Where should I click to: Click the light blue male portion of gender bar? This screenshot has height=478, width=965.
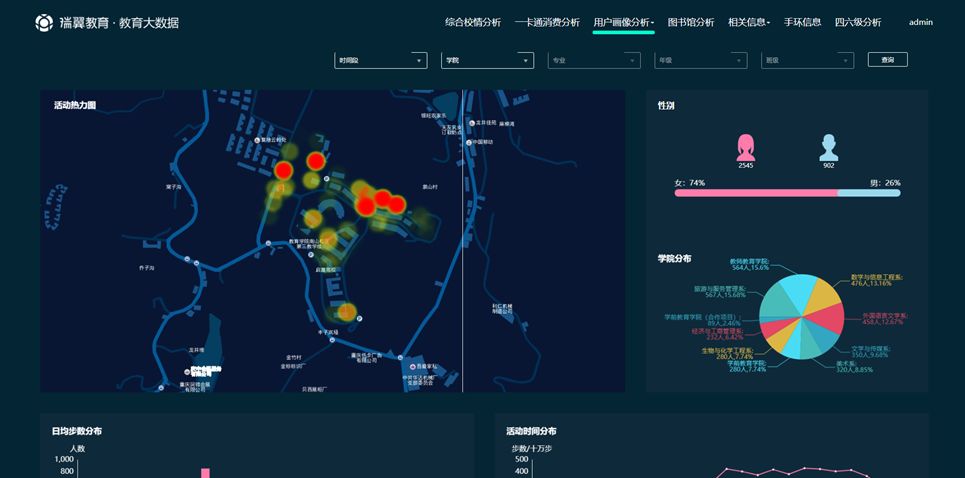(x=869, y=193)
